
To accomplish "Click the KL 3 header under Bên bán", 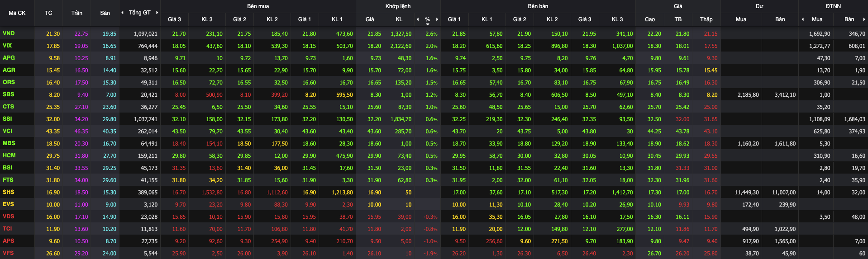I will click(x=617, y=19).
